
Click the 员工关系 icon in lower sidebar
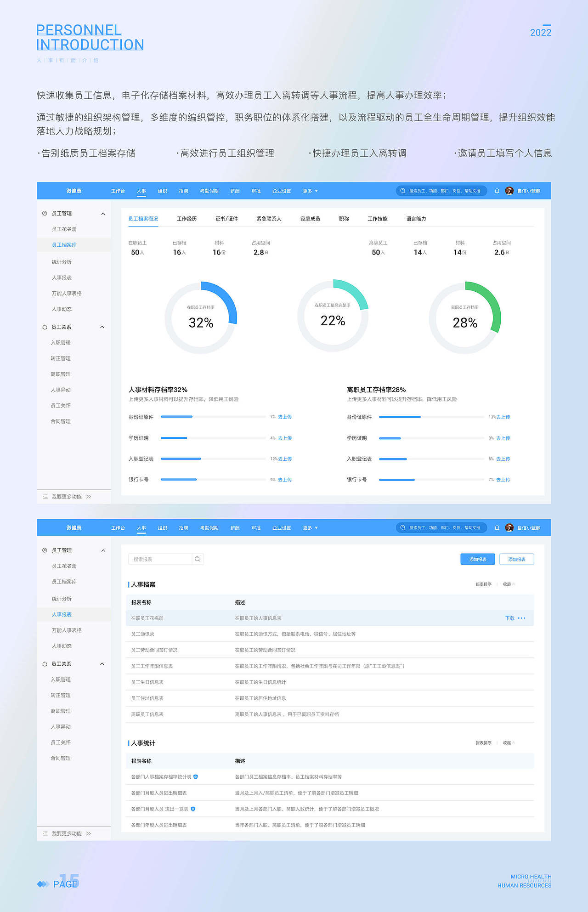click(45, 664)
